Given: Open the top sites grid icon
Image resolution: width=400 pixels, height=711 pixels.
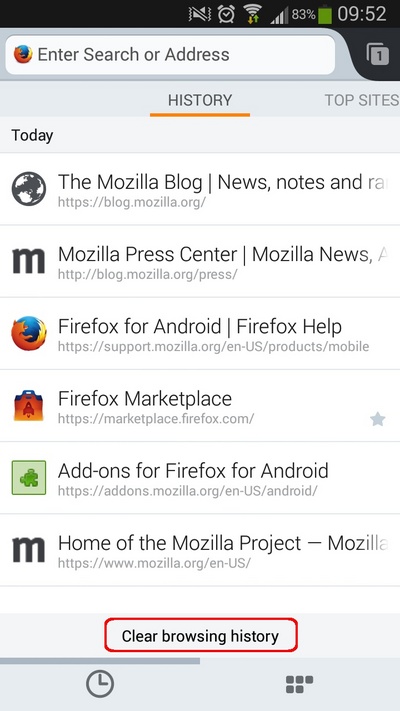Looking at the screenshot, I should (299, 684).
